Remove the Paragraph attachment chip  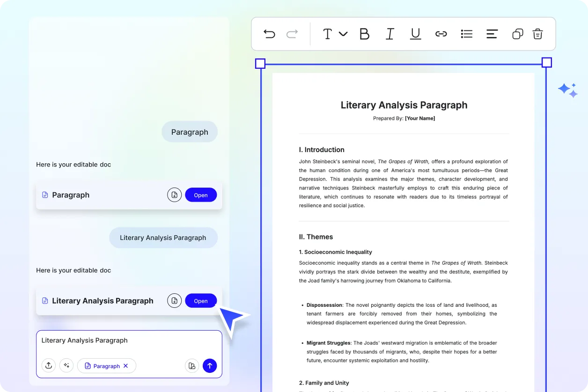point(126,366)
